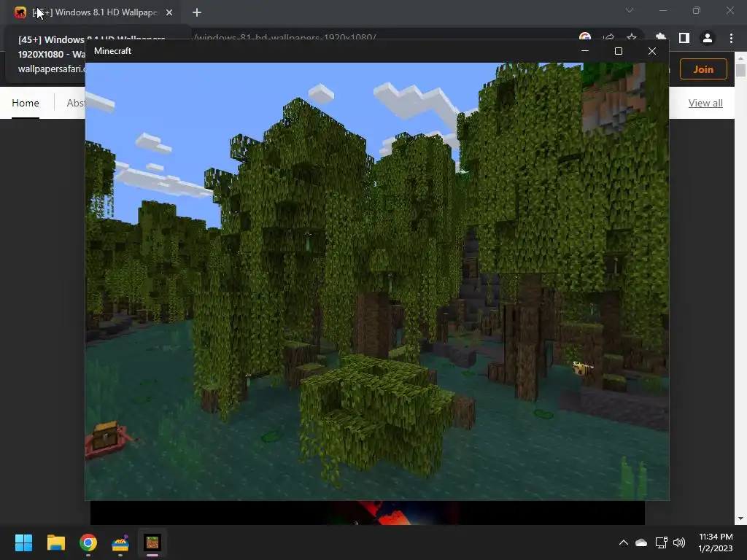Minimize the Minecraft window
This screenshot has width=747, height=560.
(x=585, y=51)
